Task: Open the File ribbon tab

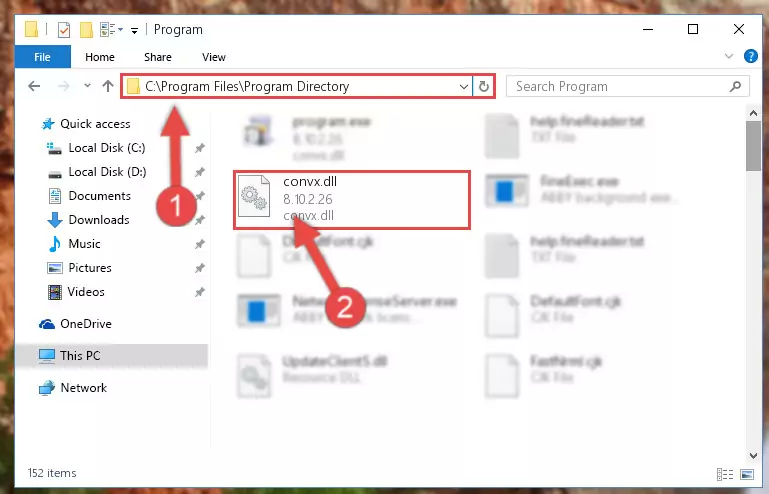Action: click(x=43, y=57)
